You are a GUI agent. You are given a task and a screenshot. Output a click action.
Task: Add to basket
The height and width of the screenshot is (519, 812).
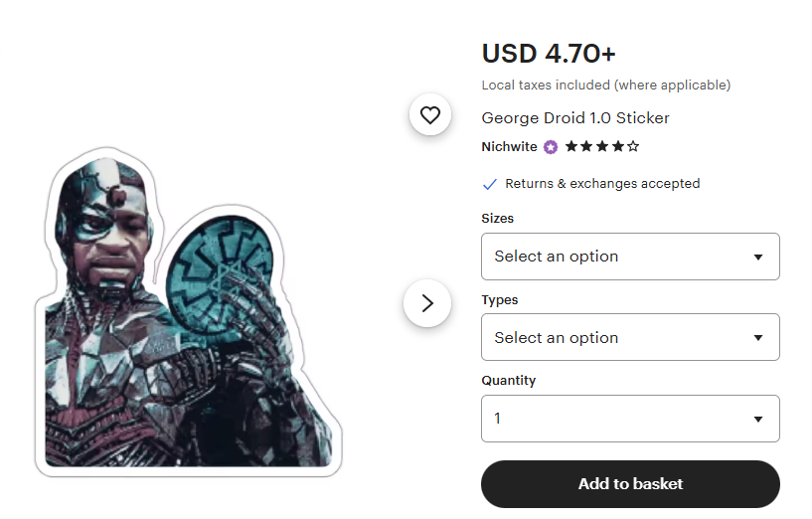click(x=630, y=484)
